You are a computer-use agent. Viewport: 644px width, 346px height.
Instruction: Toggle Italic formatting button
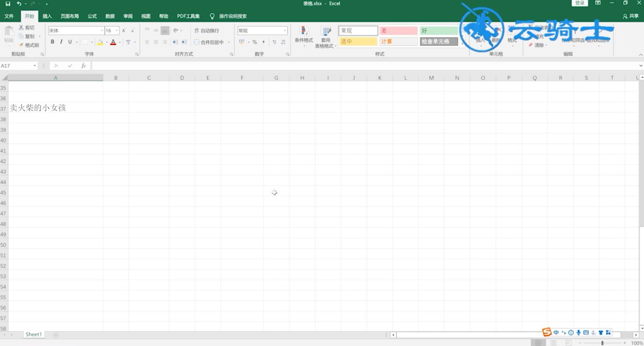coord(61,42)
